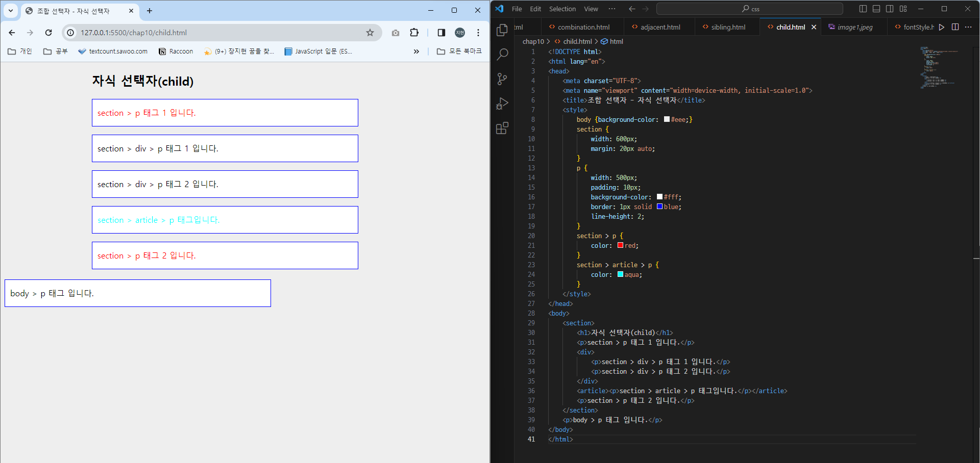The height and width of the screenshot is (463, 980).
Task: Open Raccoon bookmark
Action: 176,52
